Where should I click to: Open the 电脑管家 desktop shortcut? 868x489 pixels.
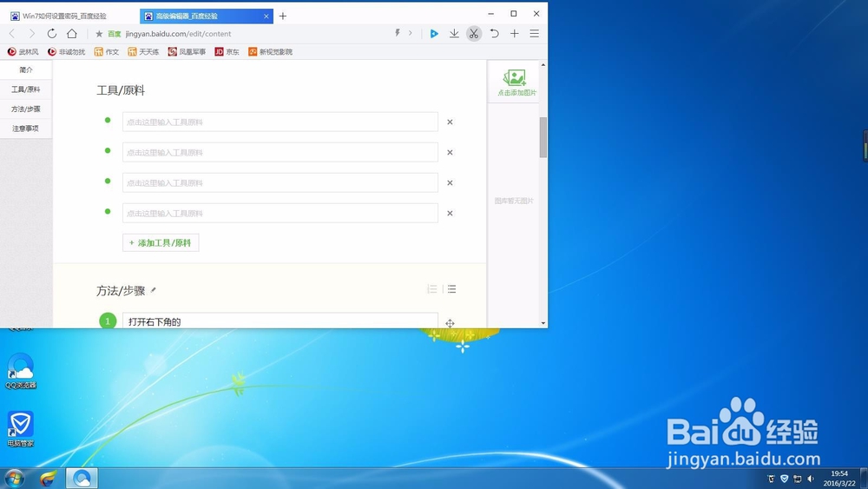point(21,429)
